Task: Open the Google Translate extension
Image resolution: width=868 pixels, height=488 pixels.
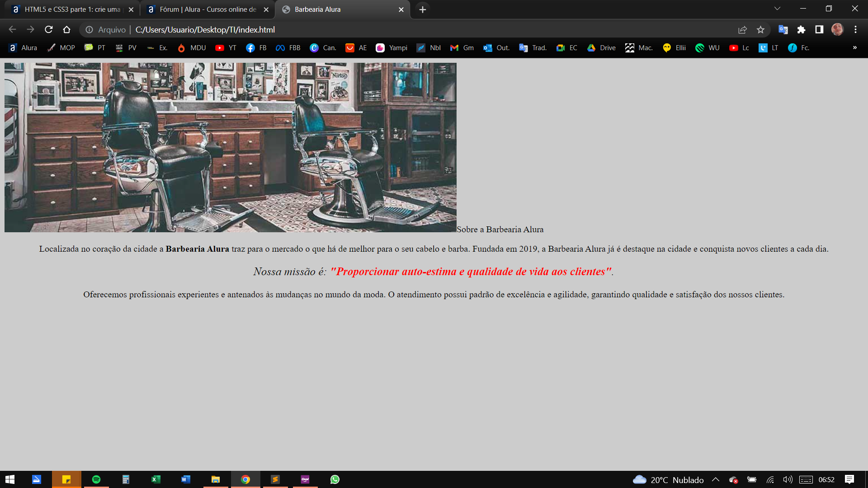Action: (x=783, y=29)
